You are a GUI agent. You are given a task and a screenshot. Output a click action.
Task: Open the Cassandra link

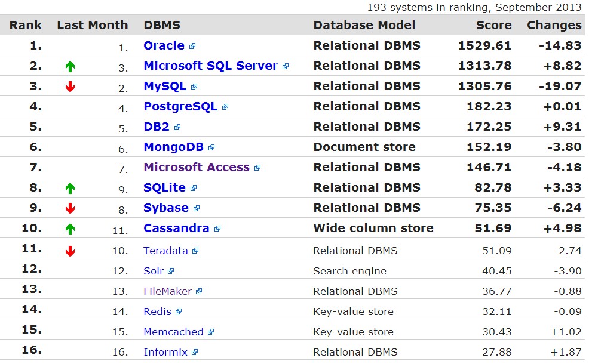point(176,229)
